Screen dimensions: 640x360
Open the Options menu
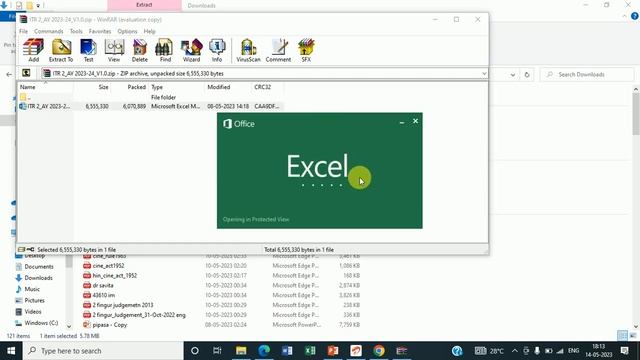[127, 31]
